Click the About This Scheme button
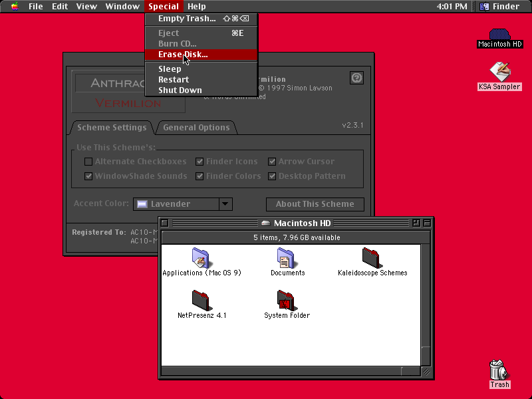 pyautogui.click(x=315, y=204)
